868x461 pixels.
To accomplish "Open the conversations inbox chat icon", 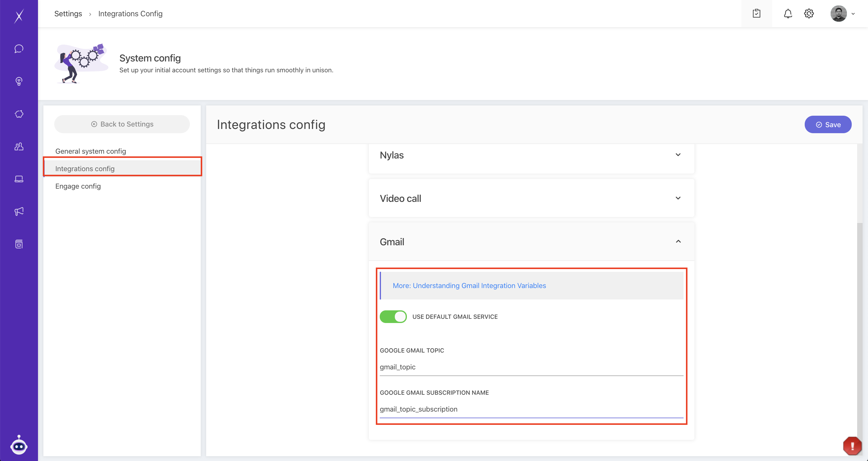I will coord(19,49).
